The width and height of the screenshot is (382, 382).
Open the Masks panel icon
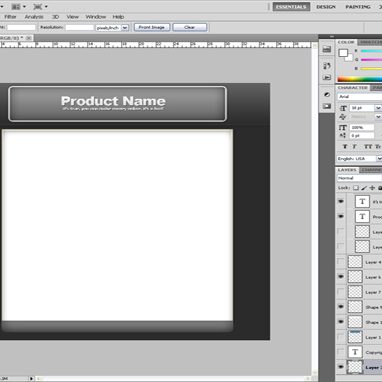tap(327, 106)
